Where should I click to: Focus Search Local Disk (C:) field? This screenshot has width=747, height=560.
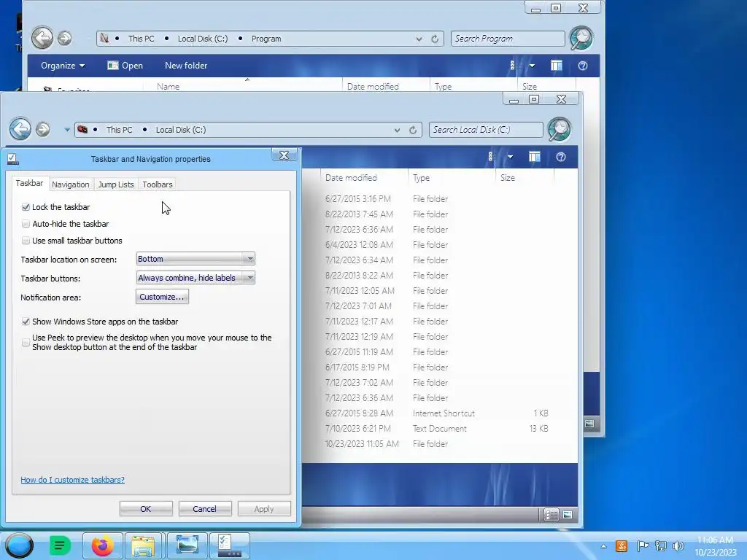tap(485, 130)
